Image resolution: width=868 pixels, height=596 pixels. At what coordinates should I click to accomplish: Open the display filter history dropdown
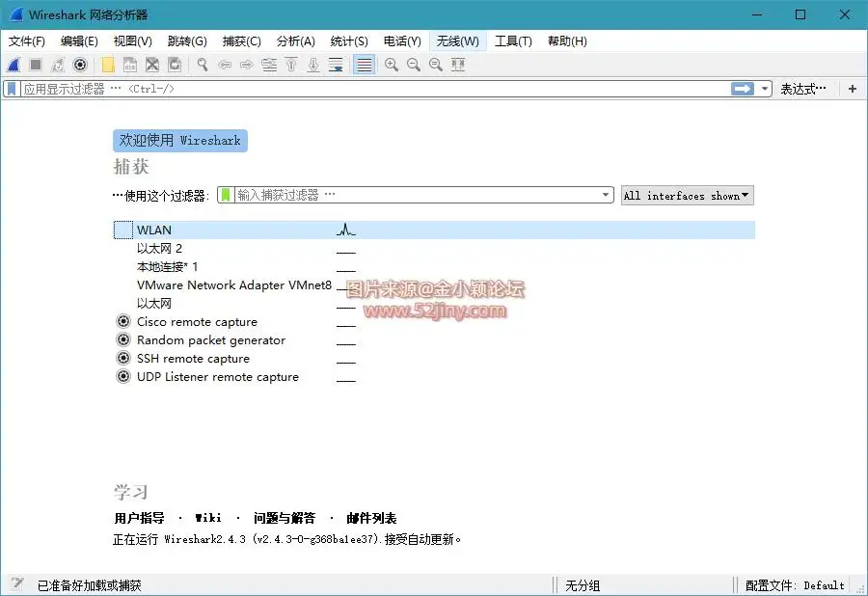tap(765, 88)
